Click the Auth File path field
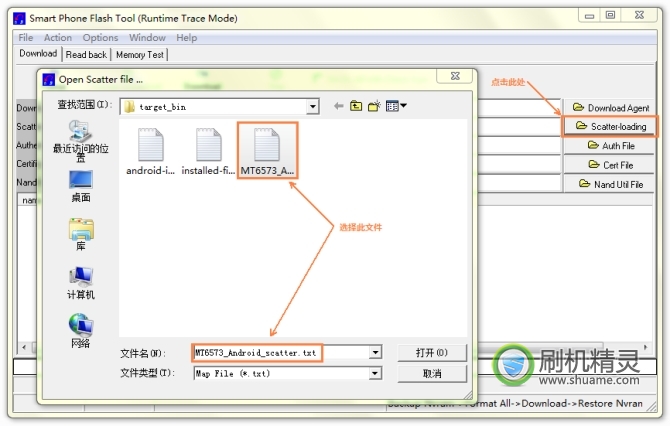The width and height of the screenshot is (670, 426). pos(518,146)
